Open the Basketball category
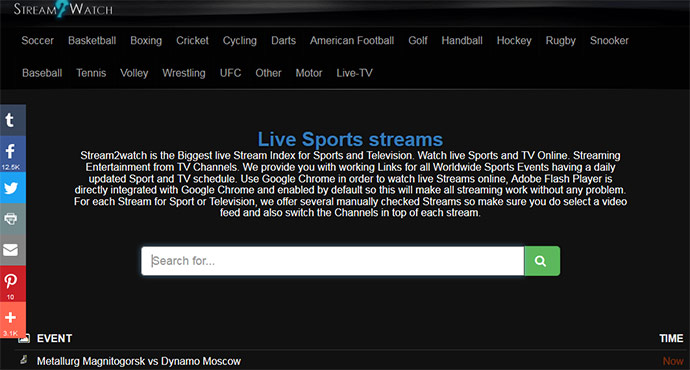The image size is (690, 370). pyautogui.click(x=92, y=40)
